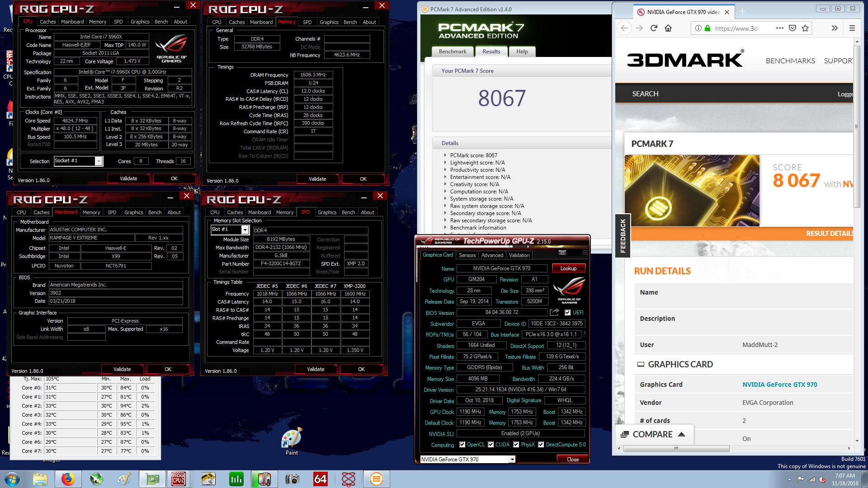The height and width of the screenshot is (488, 868).
Task: Bookmark this page with the star
Action: coord(805,28)
